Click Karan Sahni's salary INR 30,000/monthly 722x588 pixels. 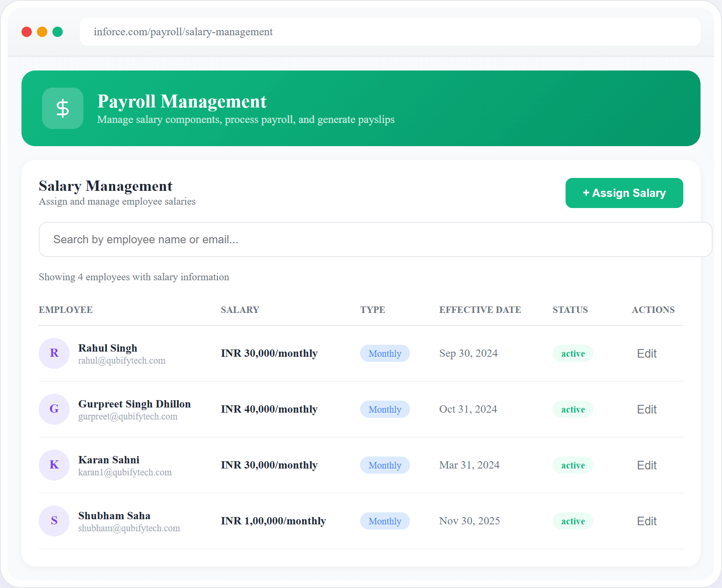[x=269, y=465]
